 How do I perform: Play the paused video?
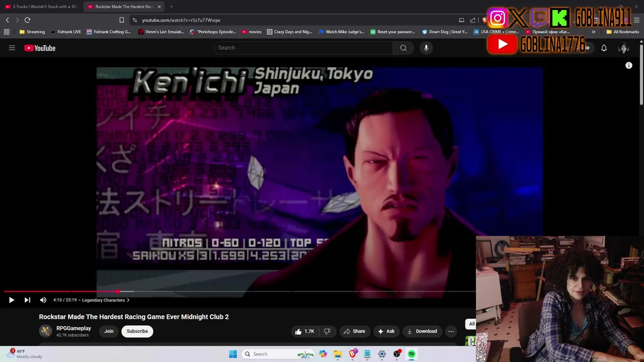[11, 300]
